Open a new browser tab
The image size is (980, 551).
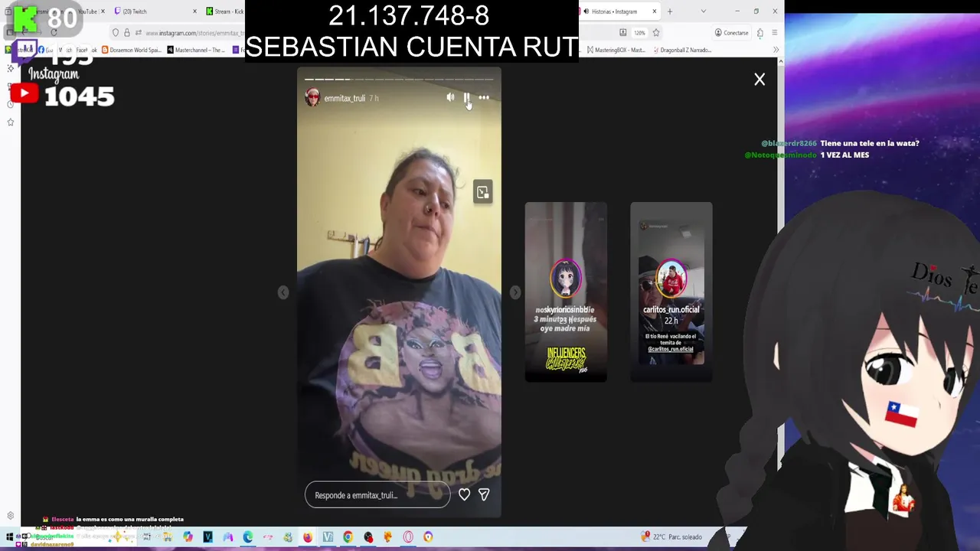coord(670,11)
